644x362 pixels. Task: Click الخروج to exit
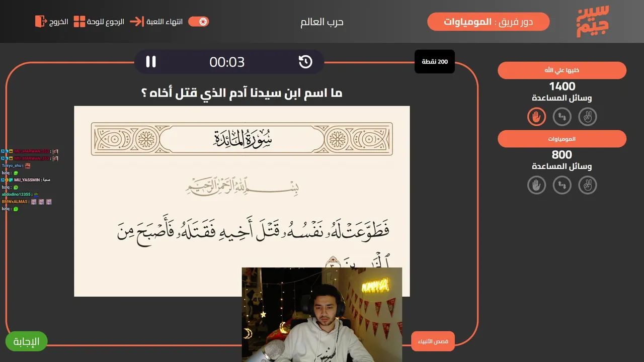point(59,22)
